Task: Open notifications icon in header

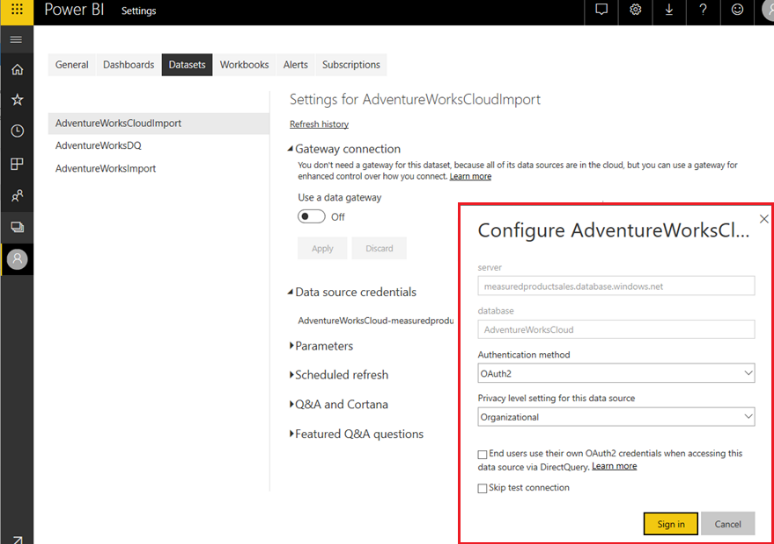Action: 601,10
